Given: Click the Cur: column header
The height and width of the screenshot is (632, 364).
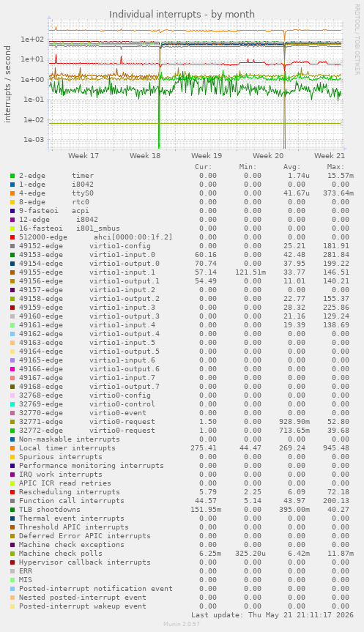Looking at the screenshot, I should coord(204,167).
